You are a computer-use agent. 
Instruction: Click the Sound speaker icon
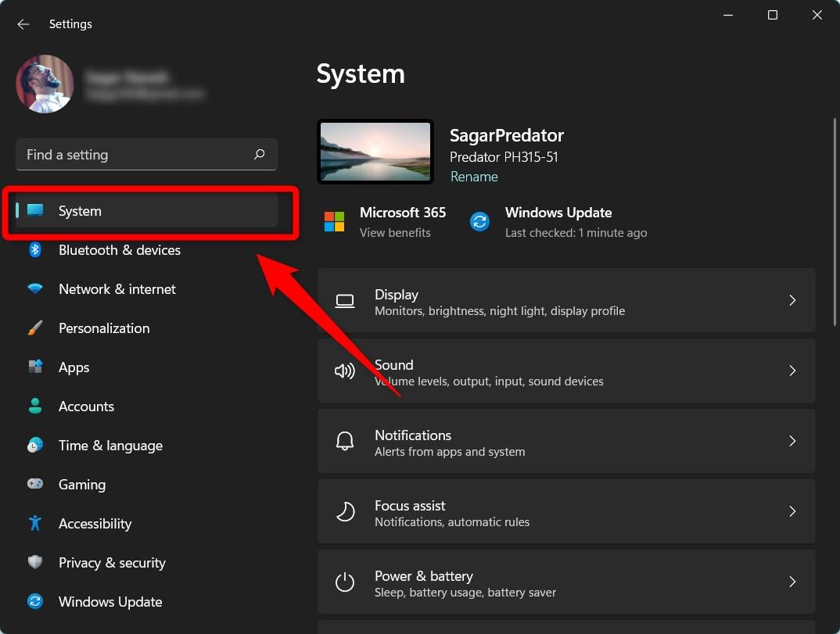pyautogui.click(x=345, y=371)
